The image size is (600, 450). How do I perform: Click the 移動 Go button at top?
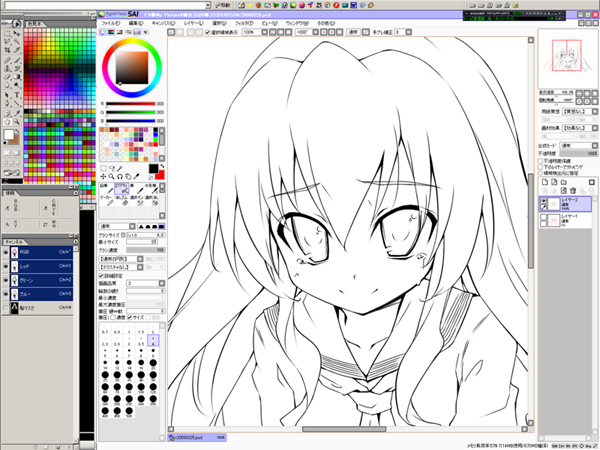(x=223, y=5)
